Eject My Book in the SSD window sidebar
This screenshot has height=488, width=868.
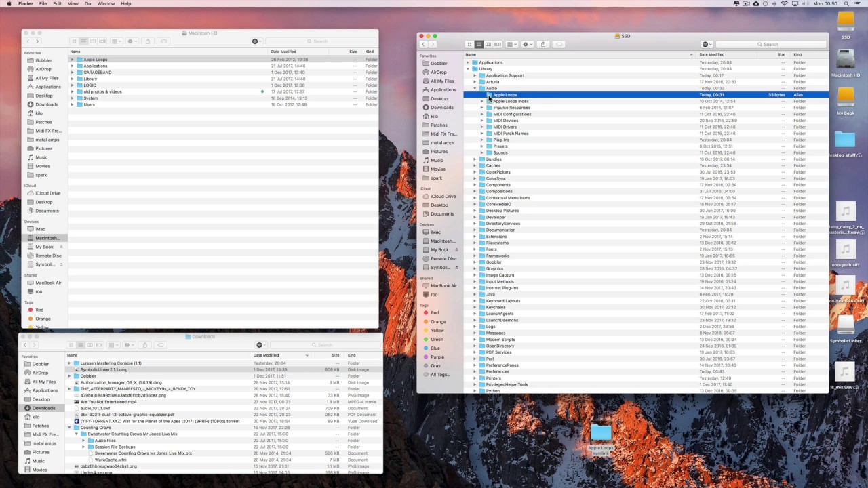[x=456, y=250]
